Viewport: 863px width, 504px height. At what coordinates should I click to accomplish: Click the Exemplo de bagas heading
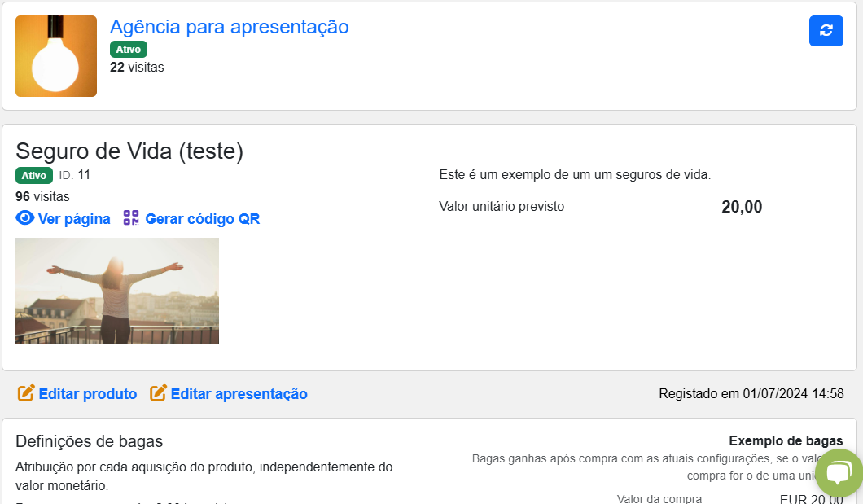pos(786,440)
